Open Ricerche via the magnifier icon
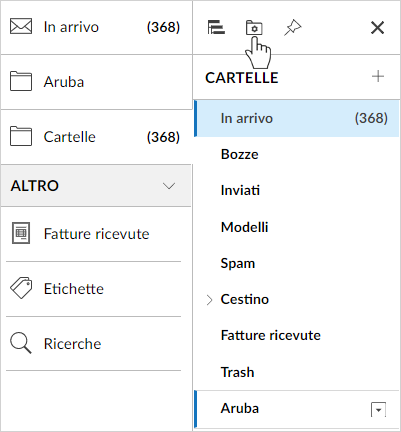This screenshot has width=401, height=432. pos(21,343)
